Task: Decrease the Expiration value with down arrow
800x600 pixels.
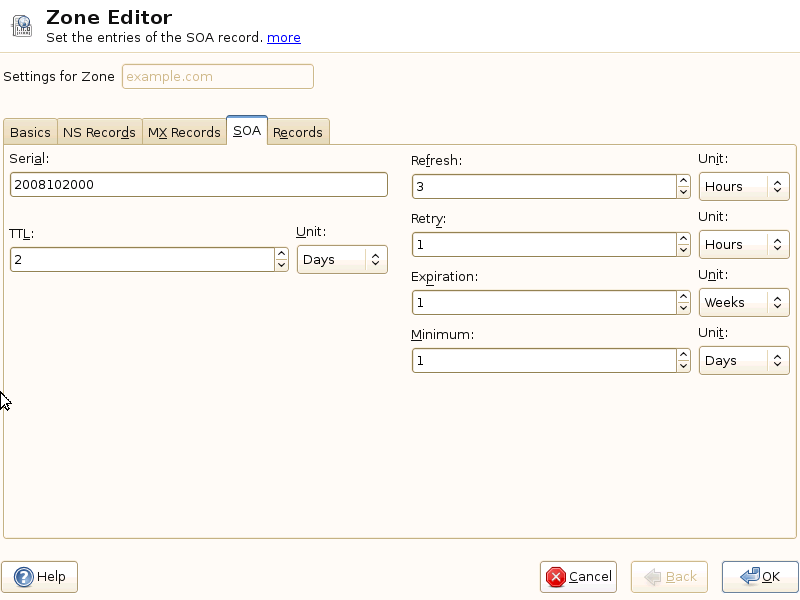Action: tap(683, 308)
